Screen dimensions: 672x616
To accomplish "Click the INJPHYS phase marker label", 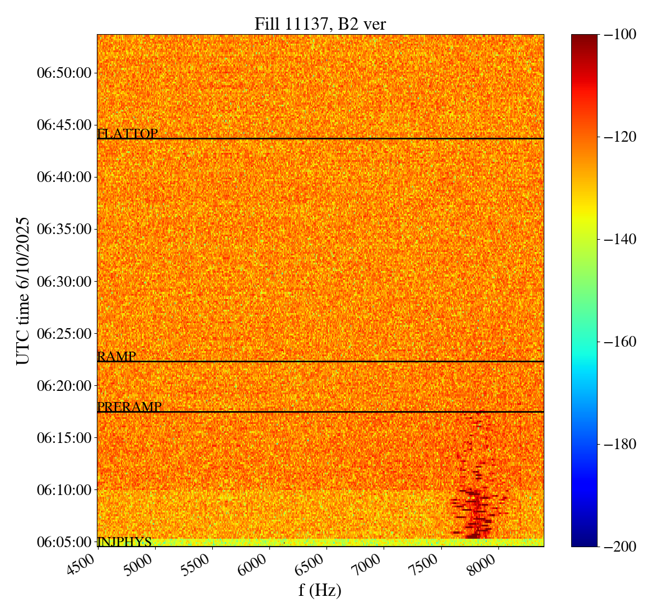I will click(124, 542).
